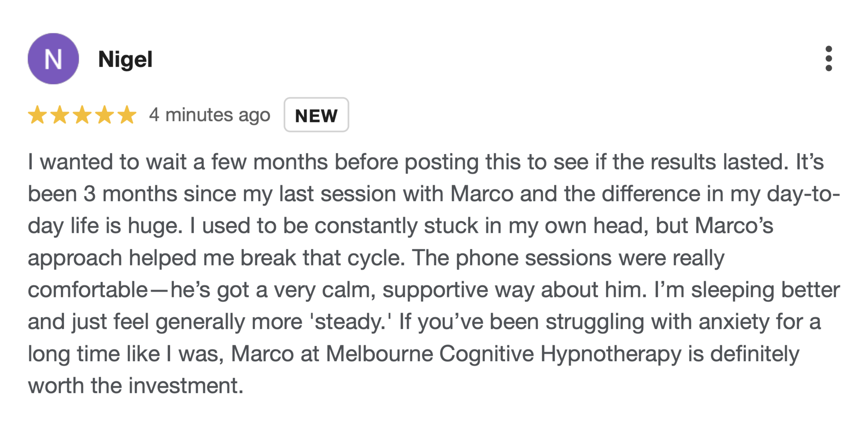Open reviewer name Nigel
868x432 pixels.
tap(125, 59)
